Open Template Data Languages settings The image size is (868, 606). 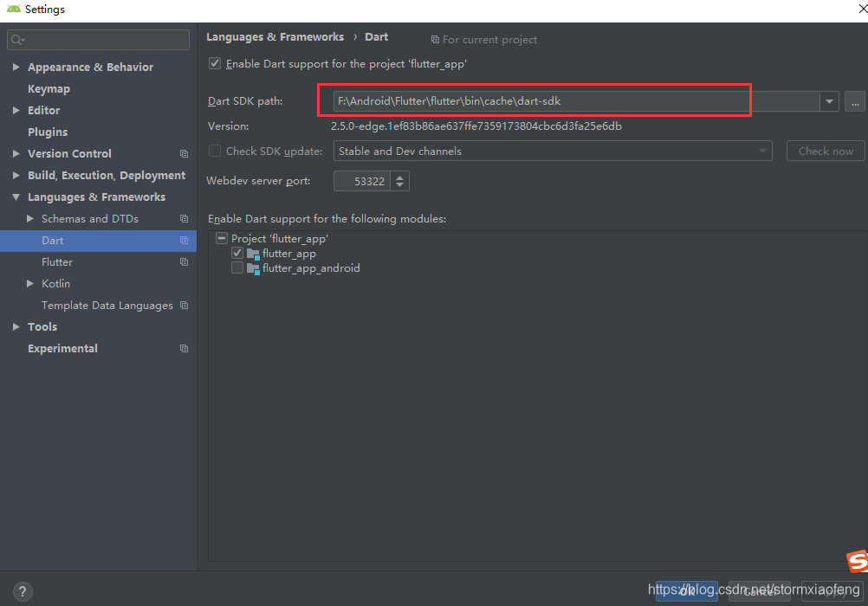(107, 306)
